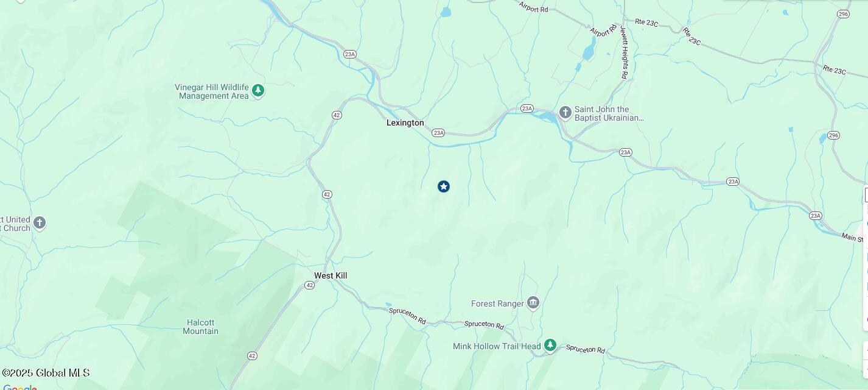This screenshot has width=868, height=390.
Task: Click the blue star property marker
Action: [444, 186]
